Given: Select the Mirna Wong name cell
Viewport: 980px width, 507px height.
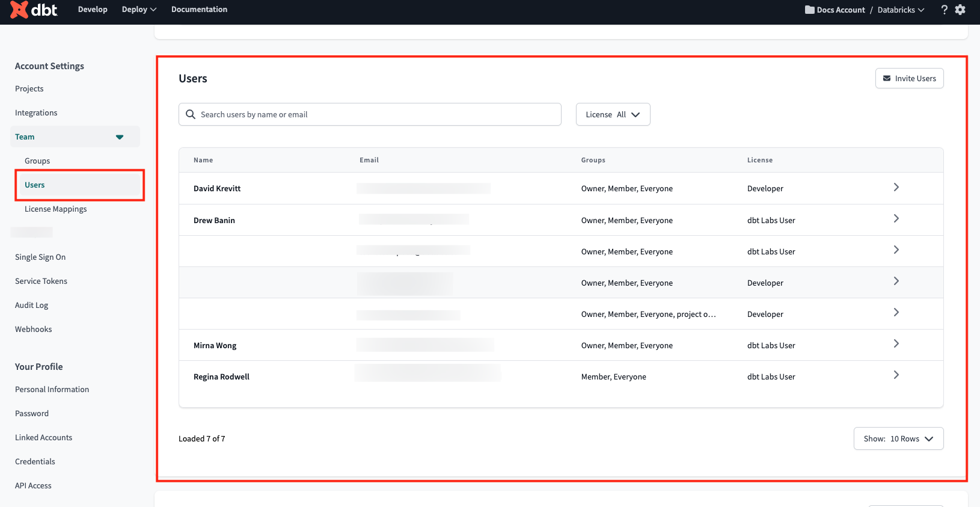Looking at the screenshot, I should pyautogui.click(x=215, y=345).
